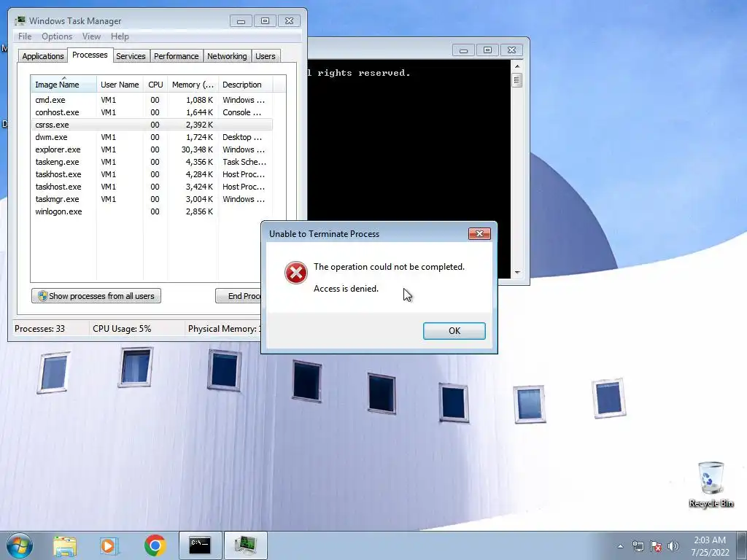Close the Windows Task Manager window

pos(289,21)
